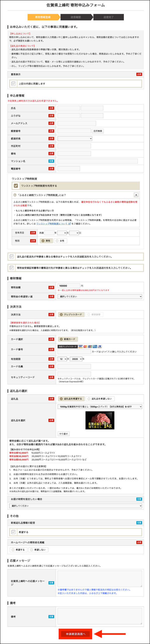This screenshot has height=644, width=150.
Task: Check 上記の内容に同意します checkbox
Action: click(x=14, y=84)
